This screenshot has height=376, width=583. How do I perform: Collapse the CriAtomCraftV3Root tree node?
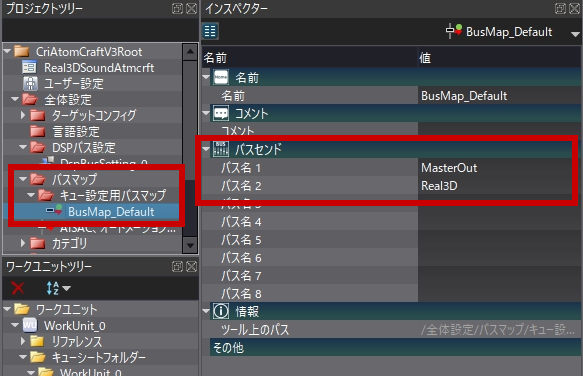[7, 51]
